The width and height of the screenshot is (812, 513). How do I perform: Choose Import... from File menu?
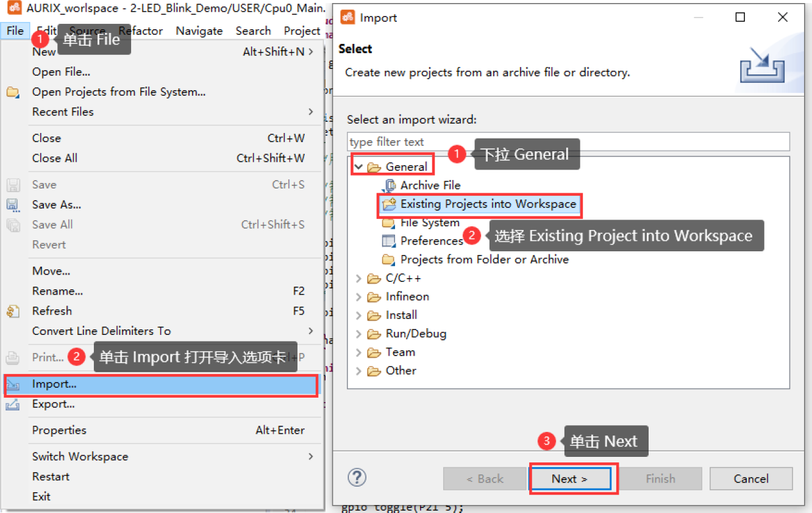click(162, 385)
